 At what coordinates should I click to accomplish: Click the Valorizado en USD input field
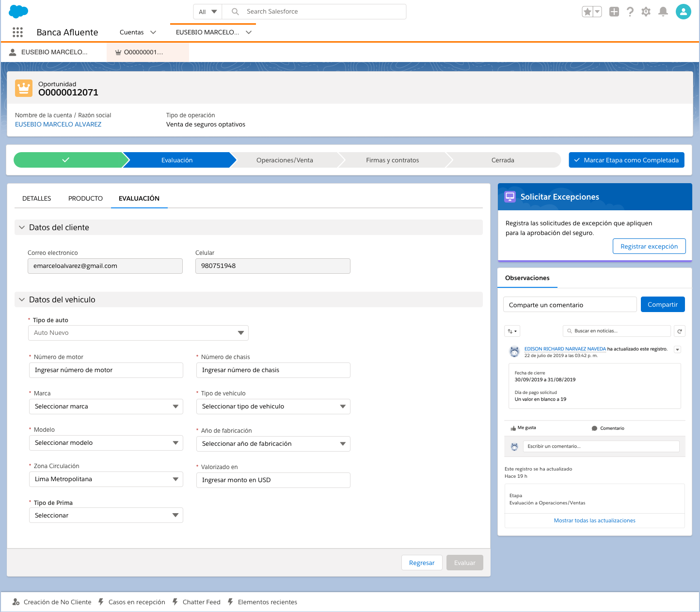point(273,480)
